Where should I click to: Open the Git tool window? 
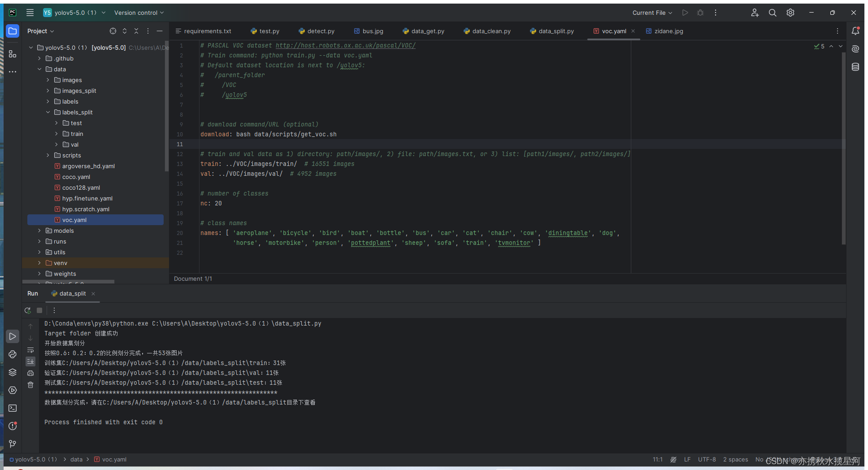click(13, 444)
